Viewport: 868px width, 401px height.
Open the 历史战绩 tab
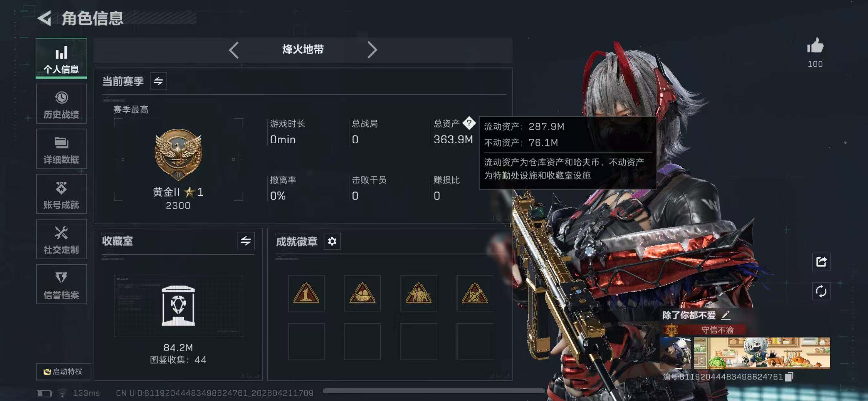click(x=61, y=104)
